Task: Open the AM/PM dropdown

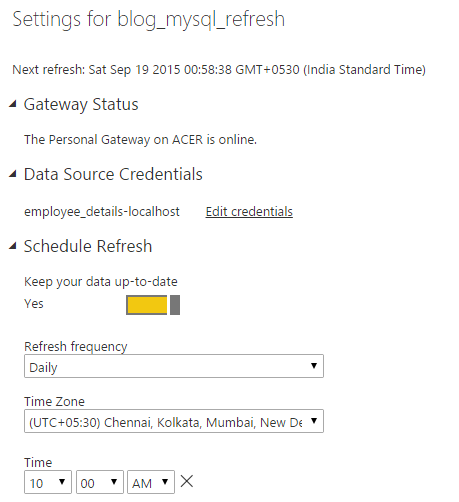Action: pos(151,482)
